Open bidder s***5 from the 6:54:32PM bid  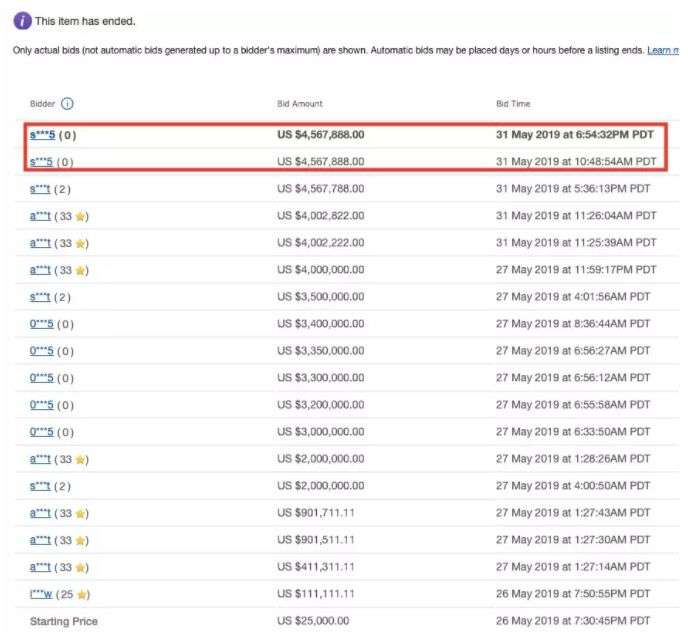click(42, 134)
